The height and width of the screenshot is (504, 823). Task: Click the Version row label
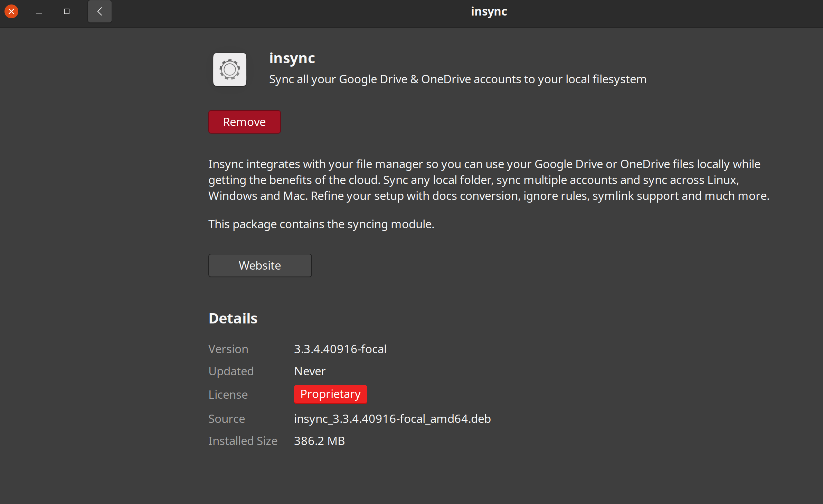(x=228, y=349)
